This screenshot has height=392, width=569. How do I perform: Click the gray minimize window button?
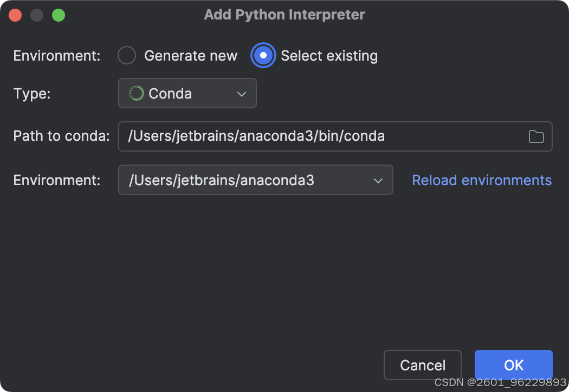37,15
